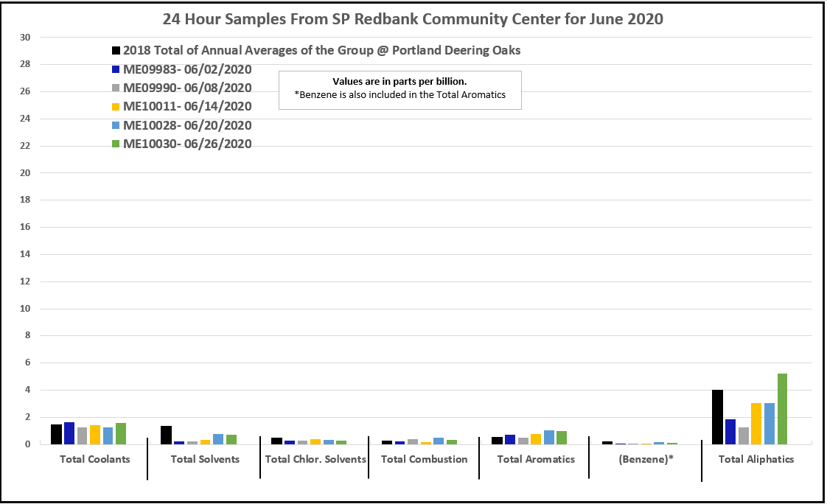Select the black 2018 Annual Averages legend swatch
Viewport: 827px width, 504px height.
[116, 51]
